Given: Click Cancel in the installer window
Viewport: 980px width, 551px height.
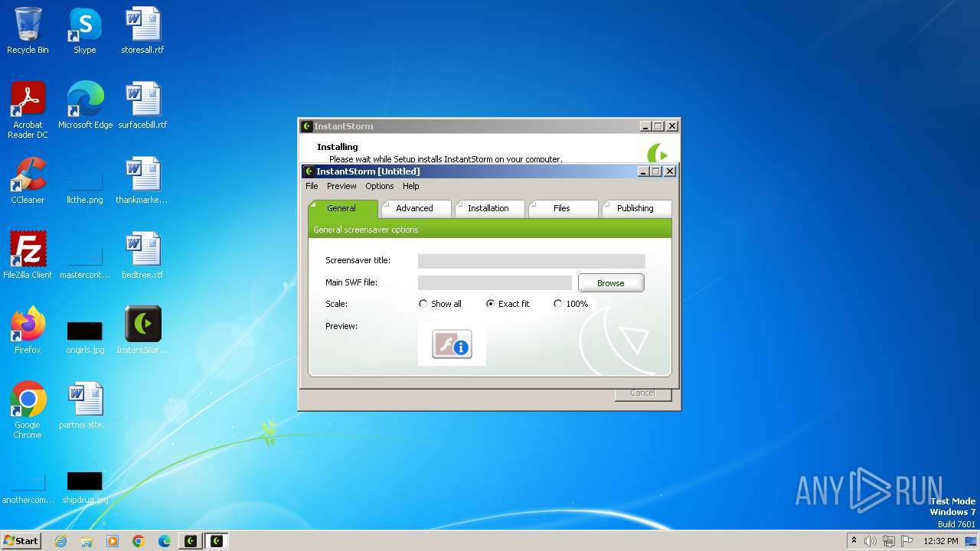Looking at the screenshot, I should (x=642, y=393).
